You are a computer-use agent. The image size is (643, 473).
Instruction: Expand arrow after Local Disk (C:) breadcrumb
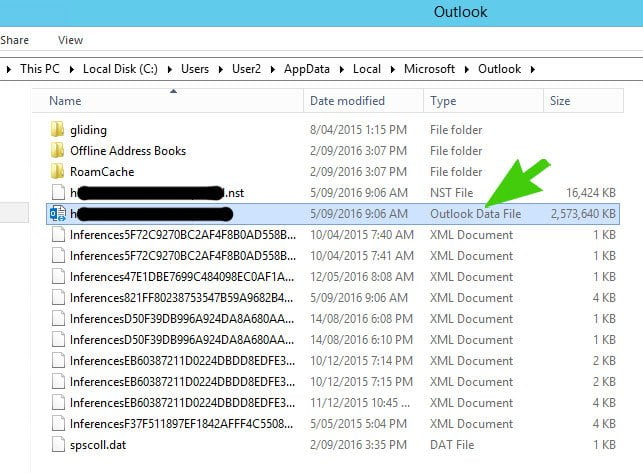[x=169, y=69]
